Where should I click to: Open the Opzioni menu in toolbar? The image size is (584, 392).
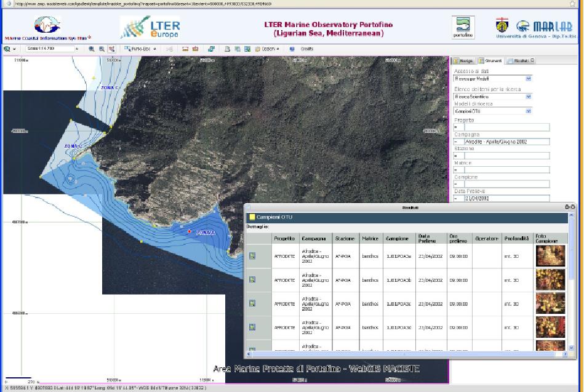[x=267, y=48]
